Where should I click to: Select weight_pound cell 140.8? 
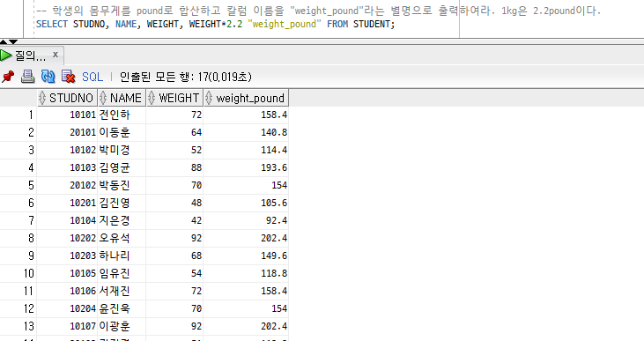click(x=246, y=132)
